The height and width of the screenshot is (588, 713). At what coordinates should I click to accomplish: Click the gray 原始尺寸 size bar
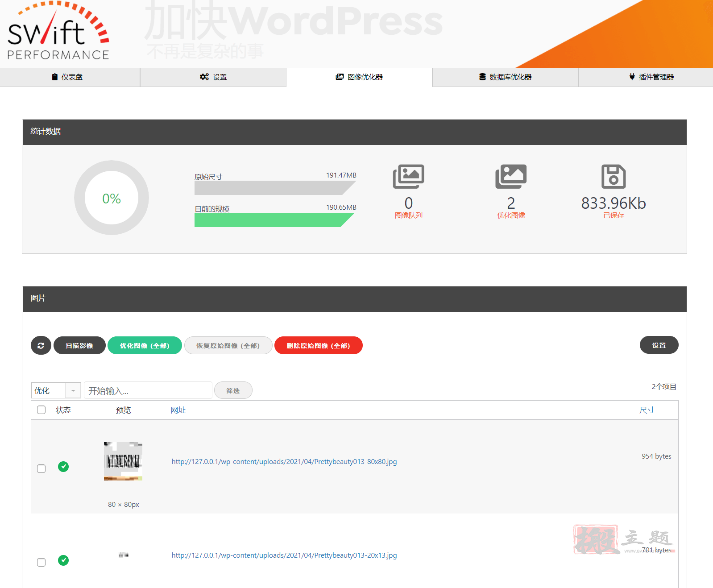point(275,188)
